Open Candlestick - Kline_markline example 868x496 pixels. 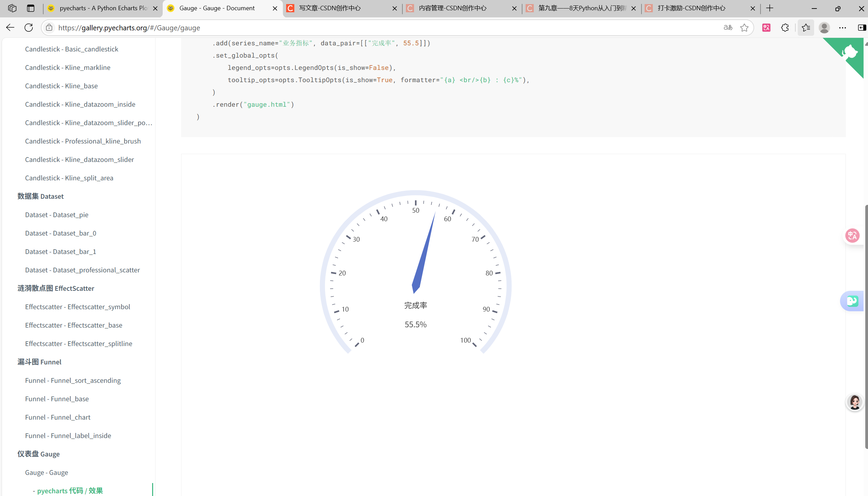pyautogui.click(x=68, y=67)
